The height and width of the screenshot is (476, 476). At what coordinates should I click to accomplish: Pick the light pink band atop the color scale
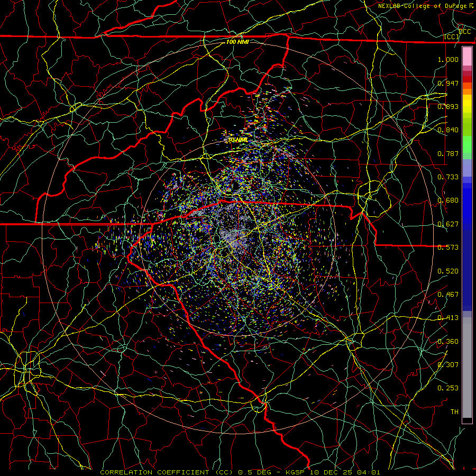(x=467, y=56)
